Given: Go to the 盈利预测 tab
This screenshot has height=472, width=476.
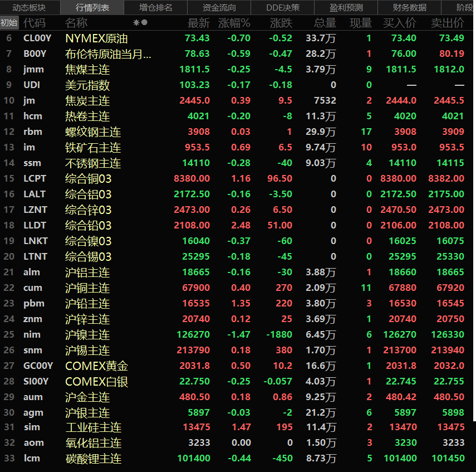Looking at the screenshot, I should (x=346, y=8).
